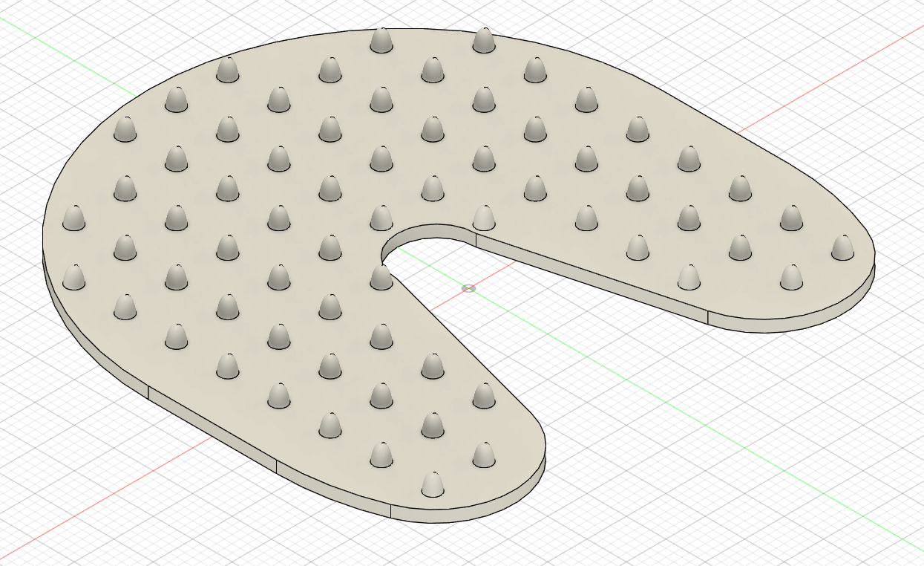Click the sharp corner vertex of the slot

[x=382, y=264]
